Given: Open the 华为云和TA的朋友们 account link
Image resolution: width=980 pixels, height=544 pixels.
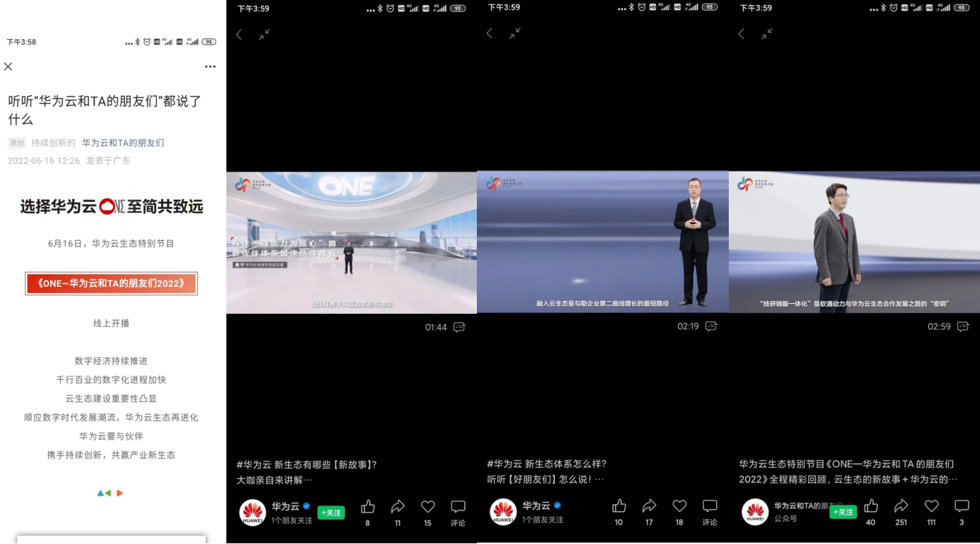Looking at the screenshot, I should (123, 143).
